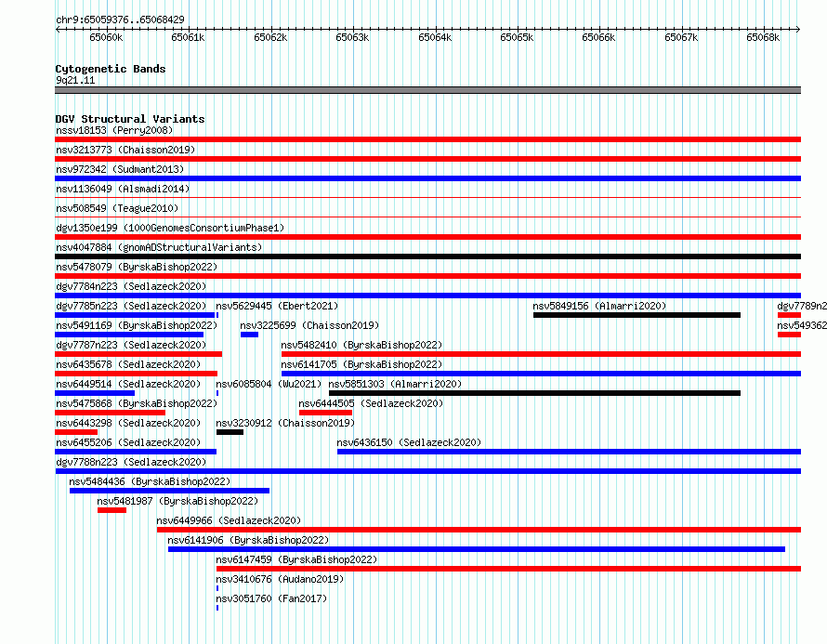Click dgv7788n223 (Sedlazeck2020) label
Viewport: 827px width, 644px height.
[131, 462]
